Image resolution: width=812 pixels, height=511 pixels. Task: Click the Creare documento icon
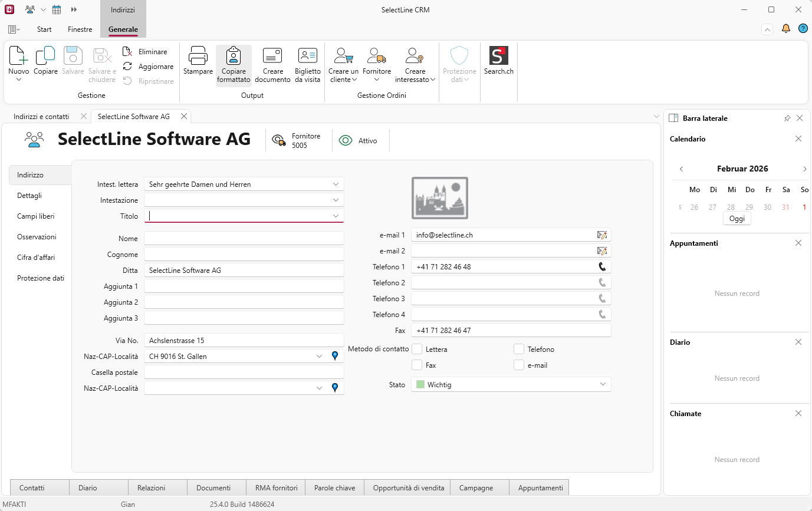pos(272,56)
